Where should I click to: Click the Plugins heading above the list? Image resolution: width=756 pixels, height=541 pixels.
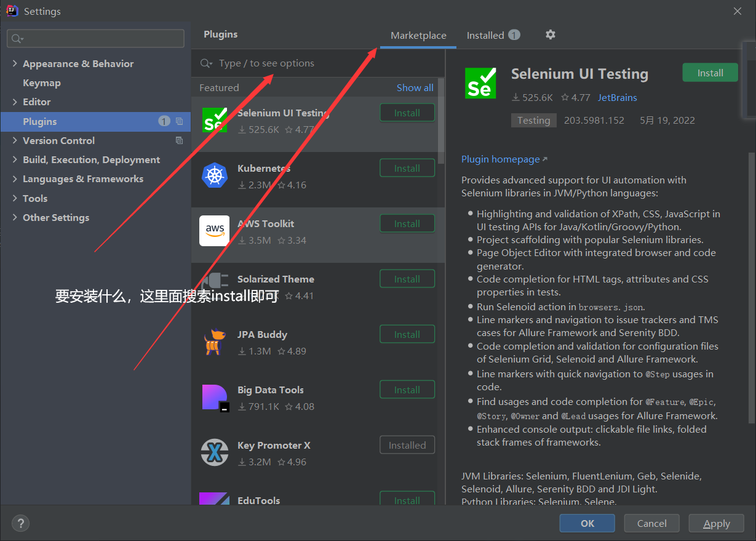point(221,34)
